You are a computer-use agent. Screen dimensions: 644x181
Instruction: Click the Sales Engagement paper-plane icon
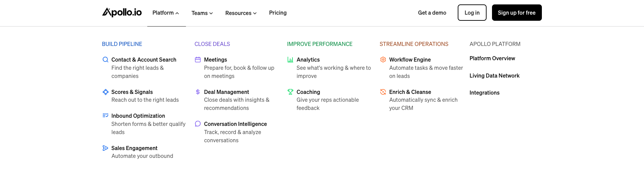coord(106,148)
